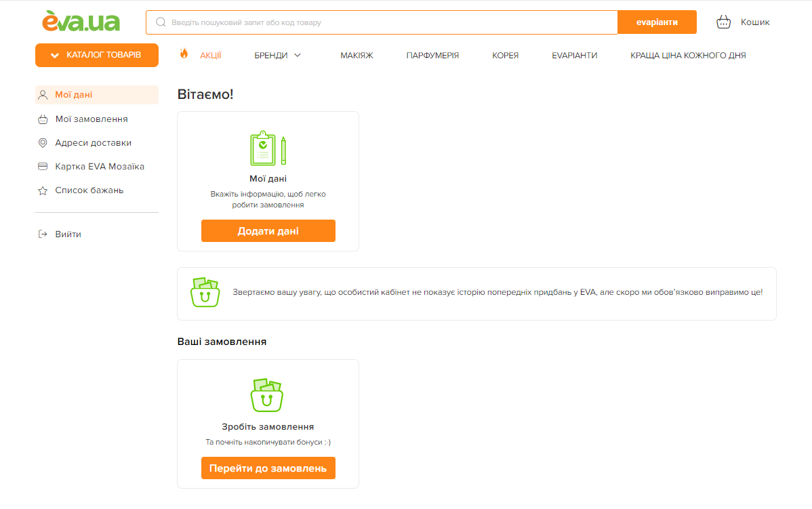Viewport: 812px width, 509px height.
Task: Select Мої дані in the sidebar
Action: click(x=97, y=95)
